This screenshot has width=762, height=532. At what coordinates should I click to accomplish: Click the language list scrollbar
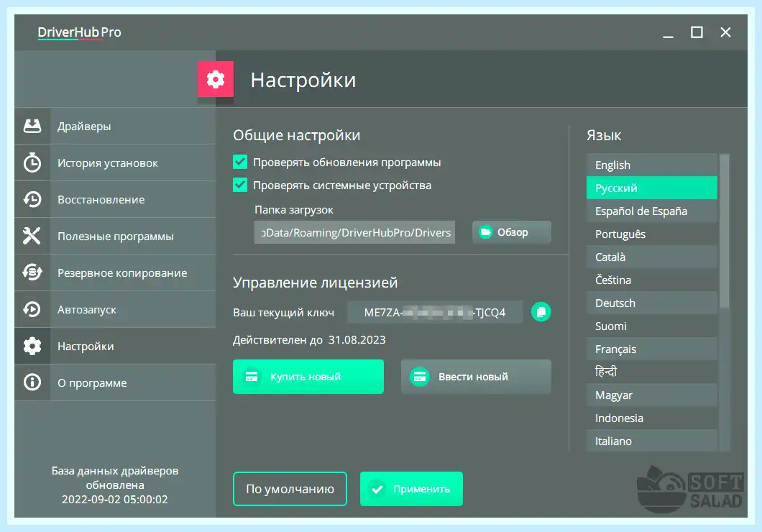(x=725, y=231)
